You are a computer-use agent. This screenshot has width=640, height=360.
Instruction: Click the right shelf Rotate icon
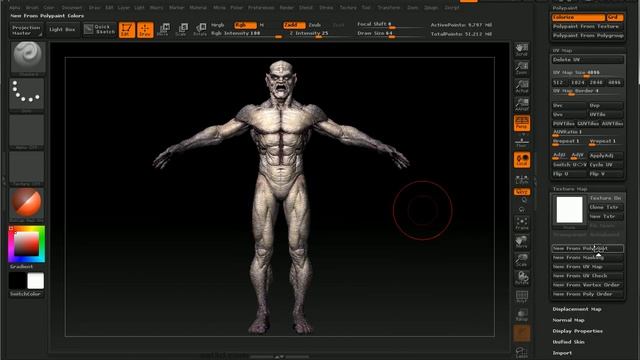point(522,278)
